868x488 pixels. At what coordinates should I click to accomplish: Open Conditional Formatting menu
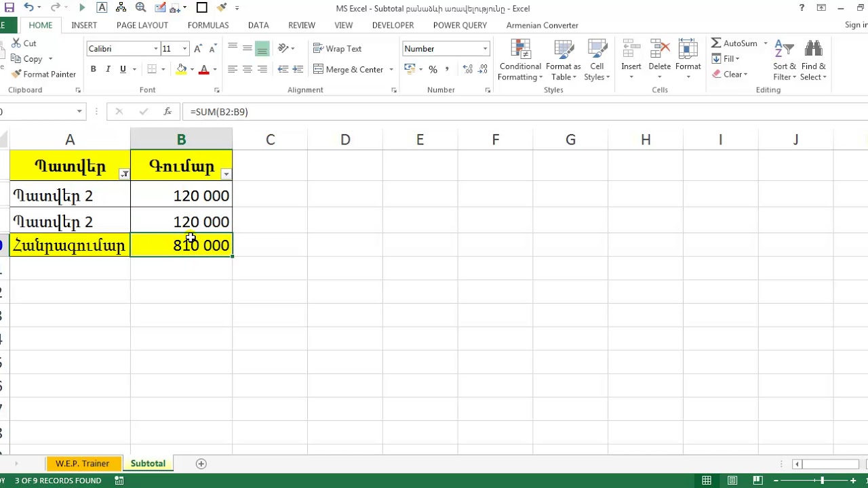[x=520, y=60]
